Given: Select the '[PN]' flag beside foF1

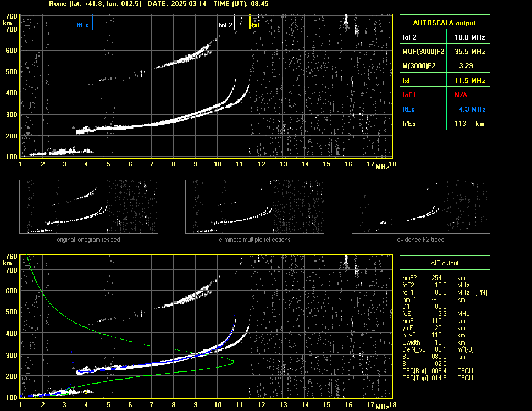Looking at the screenshot, I should point(481,292).
